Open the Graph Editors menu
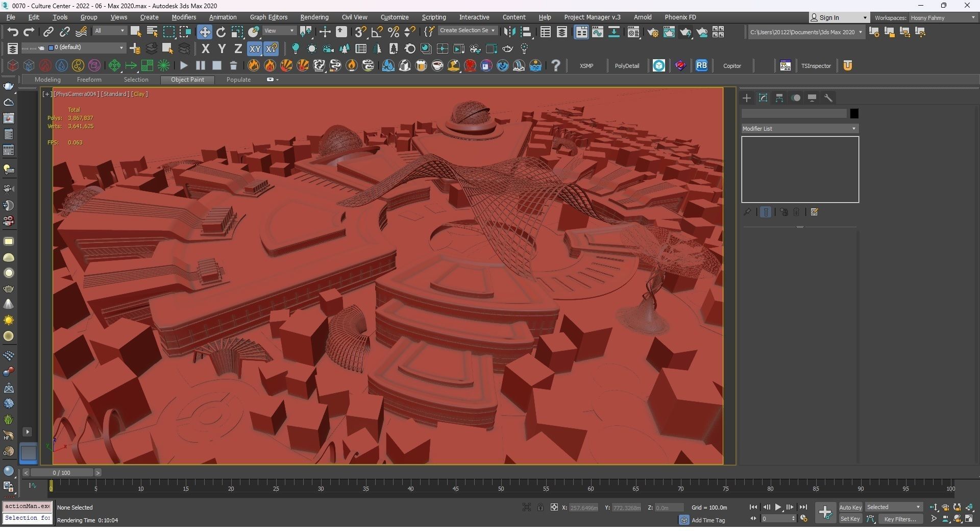Screen dimensions: 980x531 tap(268, 17)
